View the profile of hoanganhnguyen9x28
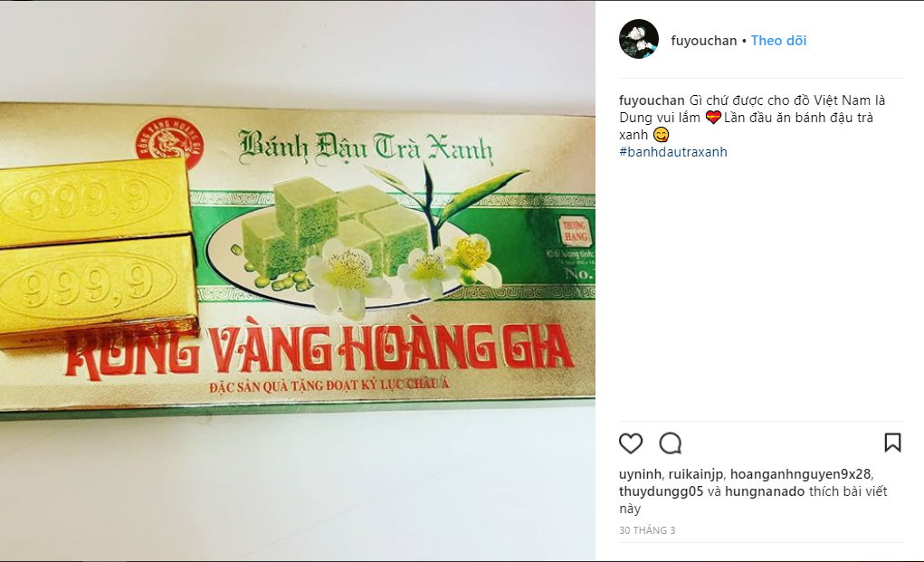The height and width of the screenshot is (562, 924). tap(800, 474)
